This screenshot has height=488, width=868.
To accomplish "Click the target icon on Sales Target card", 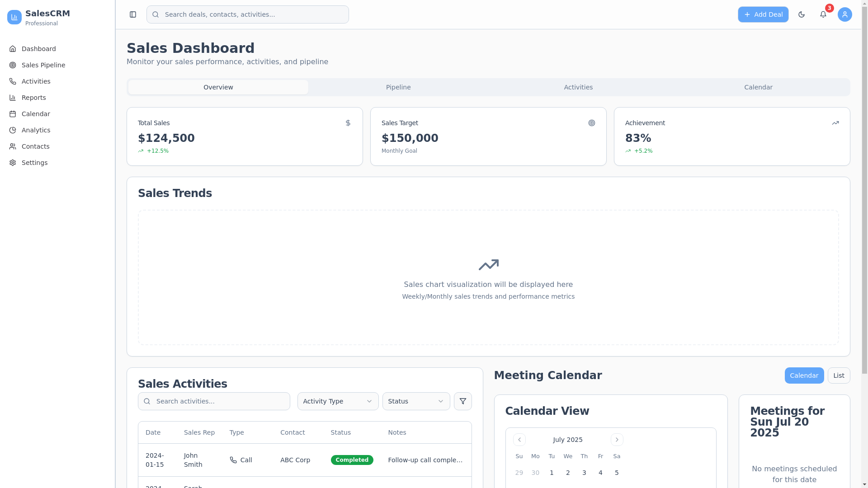I will point(592,123).
